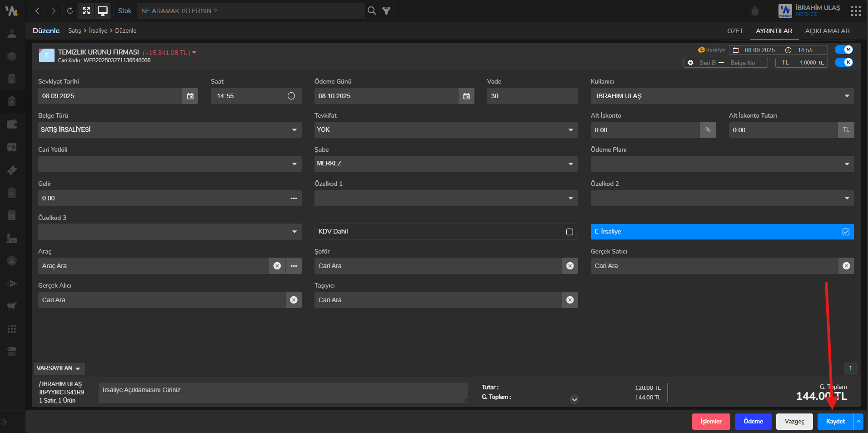Click the bug report icon
868x433 pixels.
(755, 11)
